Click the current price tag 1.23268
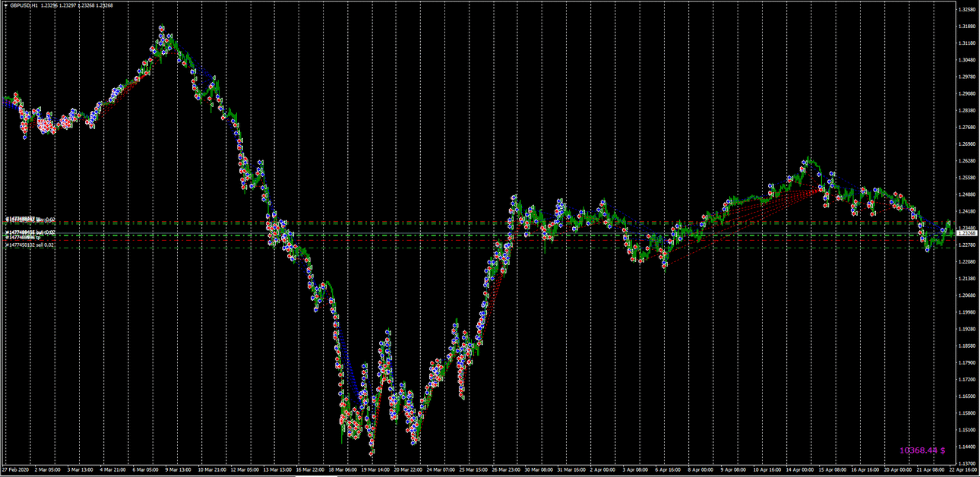 [968, 233]
